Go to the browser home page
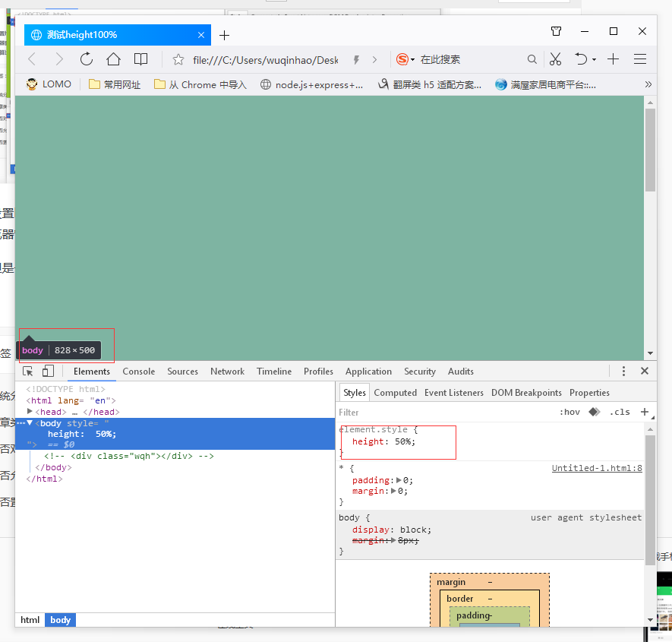This screenshot has width=672, height=642. tap(113, 59)
